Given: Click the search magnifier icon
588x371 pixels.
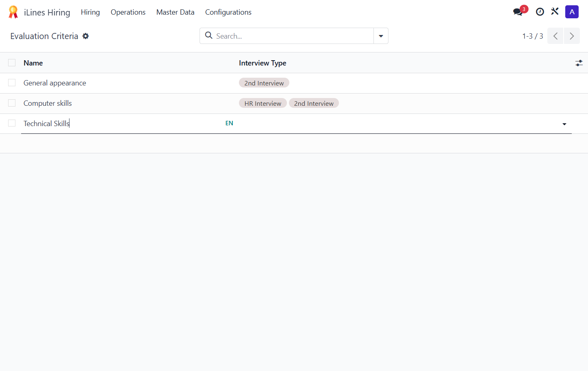Looking at the screenshot, I should 209,35.
